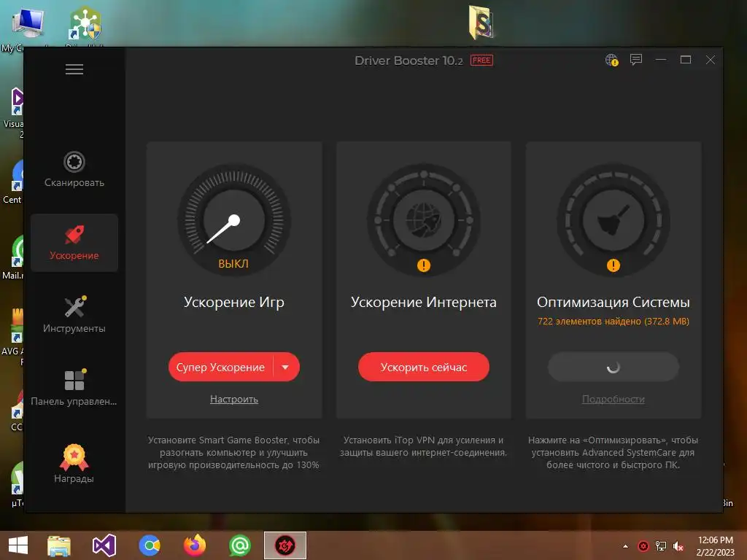The image size is (747, 560).
Task: Open Панель управления in sidebar
Action: click(74, 388)
